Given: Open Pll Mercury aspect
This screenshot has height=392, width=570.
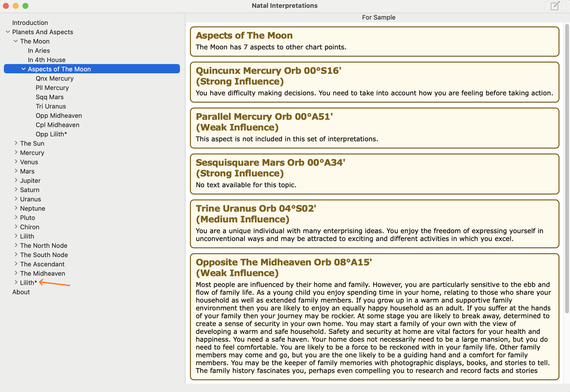Looking at the screenshot, I should 52,88.
